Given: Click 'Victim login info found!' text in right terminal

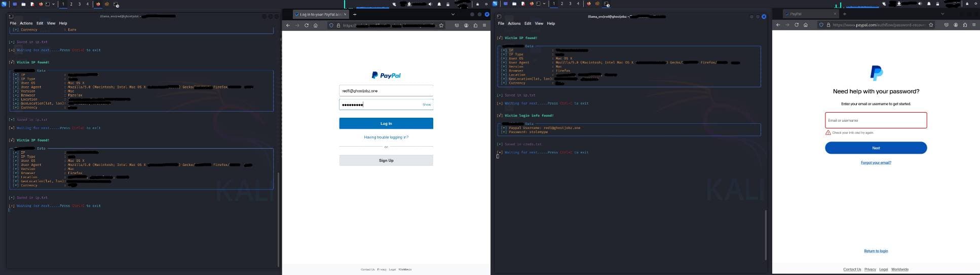Looking at the screenshot, I should click(x=529, y=116).
